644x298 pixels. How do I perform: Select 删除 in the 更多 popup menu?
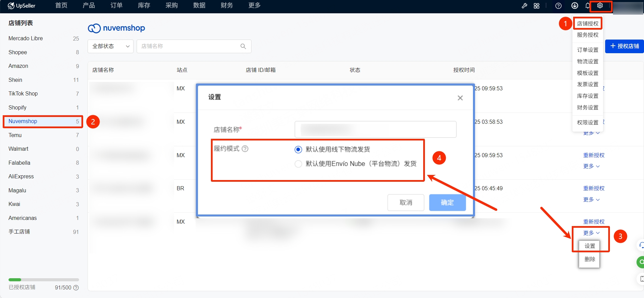pyautogui.click(x=589, y=259)
